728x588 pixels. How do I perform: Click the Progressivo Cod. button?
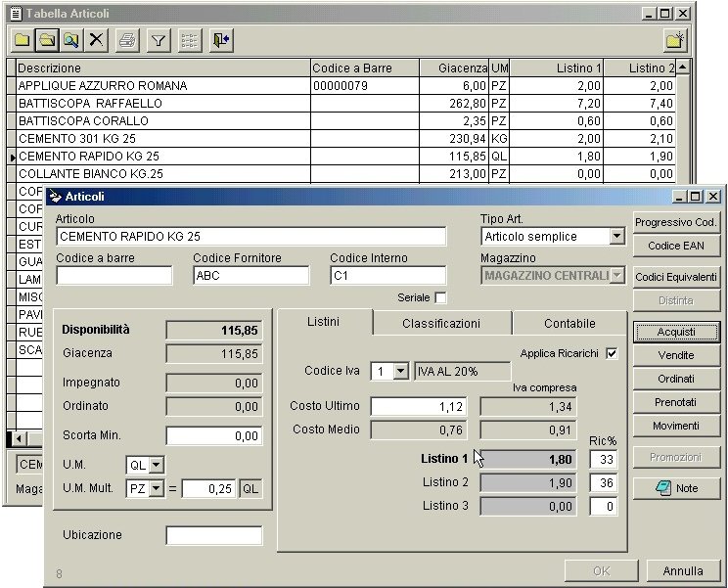[x=676, y=222]
